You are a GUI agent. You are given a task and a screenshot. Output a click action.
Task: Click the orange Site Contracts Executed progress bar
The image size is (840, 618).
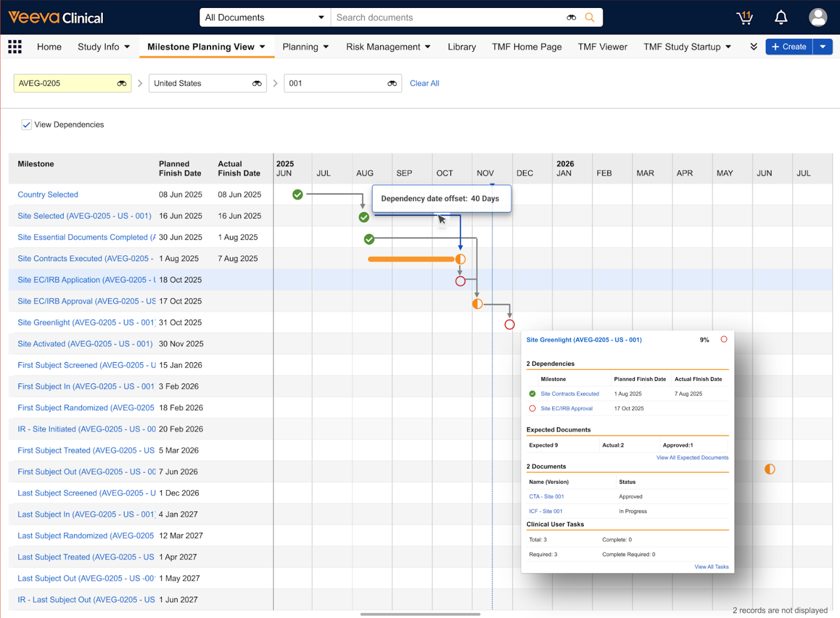[411, 259]
